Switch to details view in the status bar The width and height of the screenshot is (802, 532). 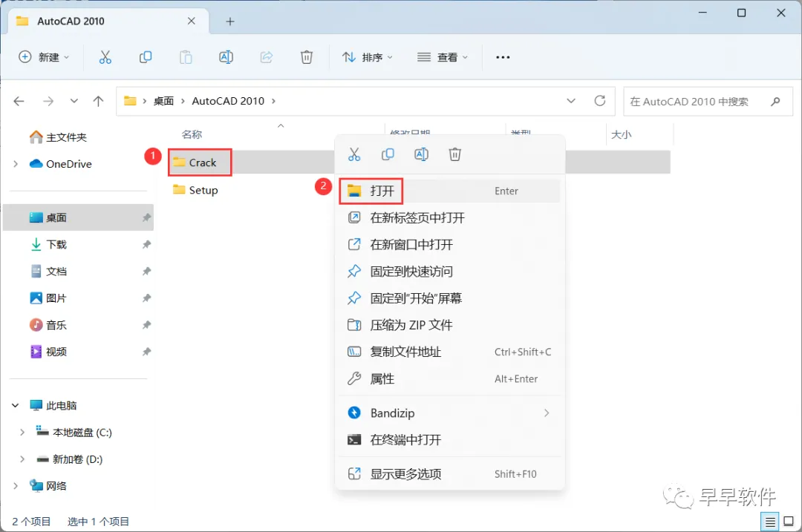click(770, 522)
